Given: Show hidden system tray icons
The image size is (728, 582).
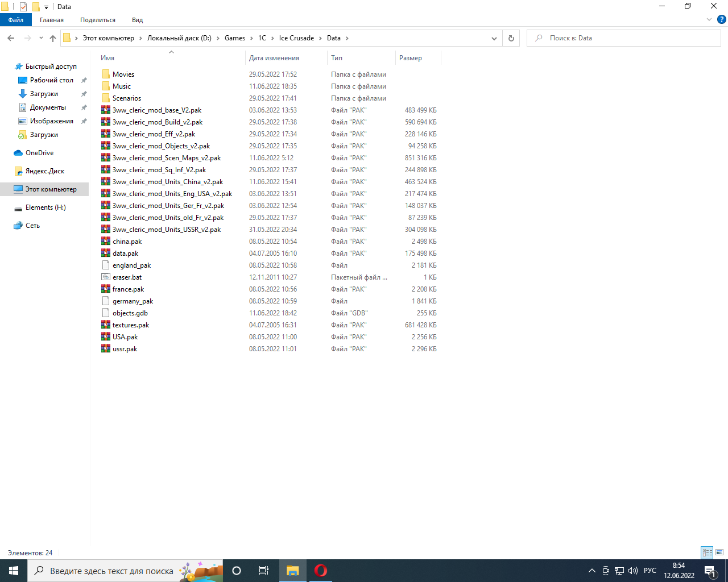Looking at the screenshot, I should (592, 571).
